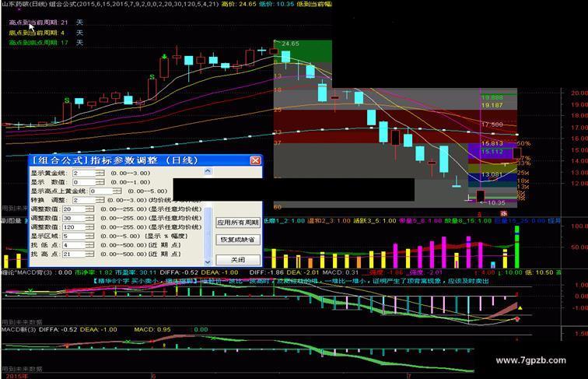Image resolution: width=588 pixels, height=379 pixels.
Task: Focus the 显示区域 value field
Action: 74,236
